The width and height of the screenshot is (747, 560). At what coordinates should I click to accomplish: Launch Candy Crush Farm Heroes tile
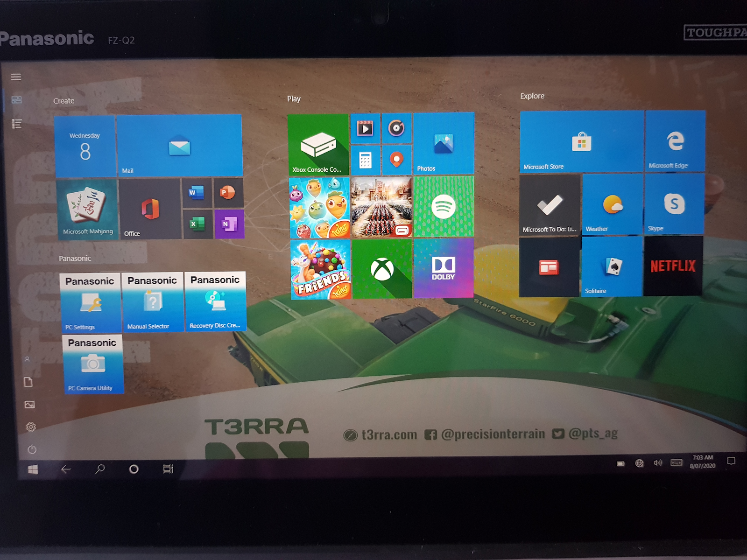[319, 208]
